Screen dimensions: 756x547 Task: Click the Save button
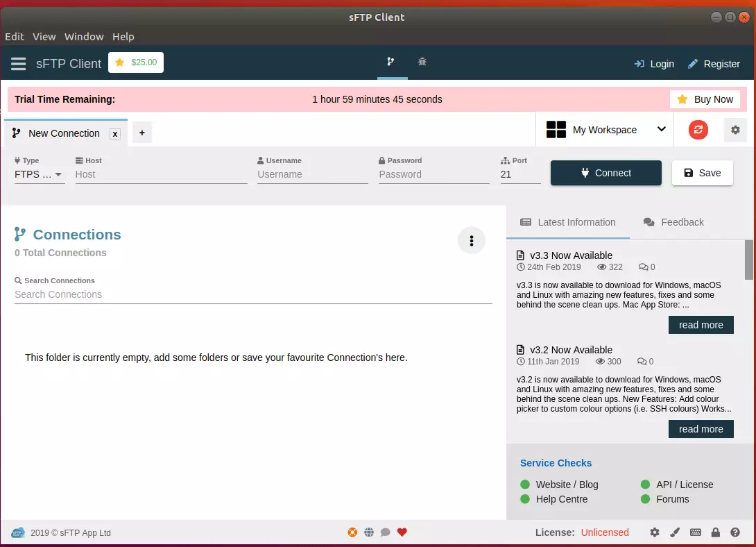point(703,173)
